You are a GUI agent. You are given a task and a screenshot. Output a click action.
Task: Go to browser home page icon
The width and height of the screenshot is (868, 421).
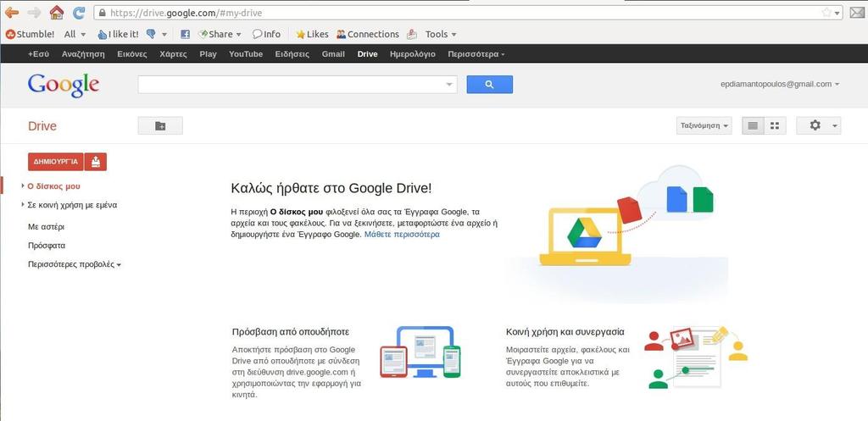tap(57, 12)
